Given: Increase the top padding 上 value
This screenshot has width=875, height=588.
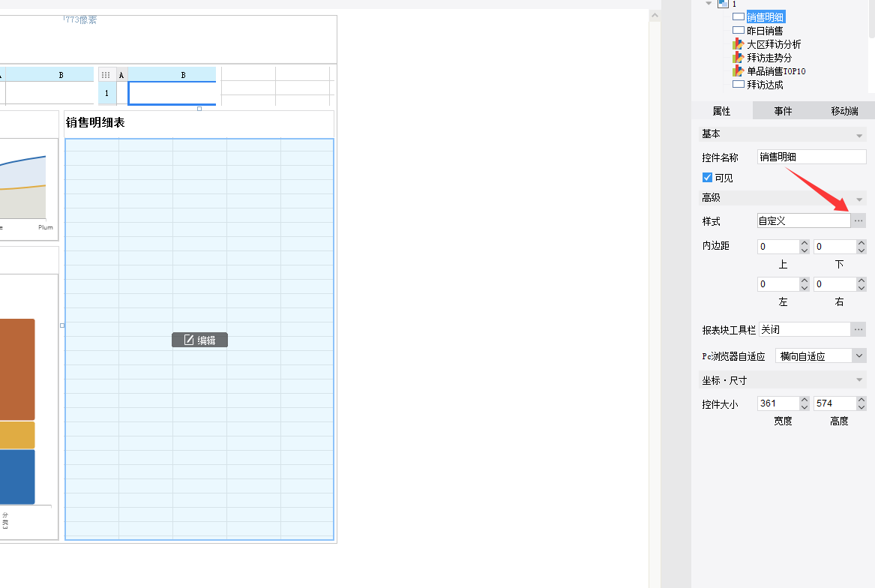Looking at the screenshot, I should [805, 243].
